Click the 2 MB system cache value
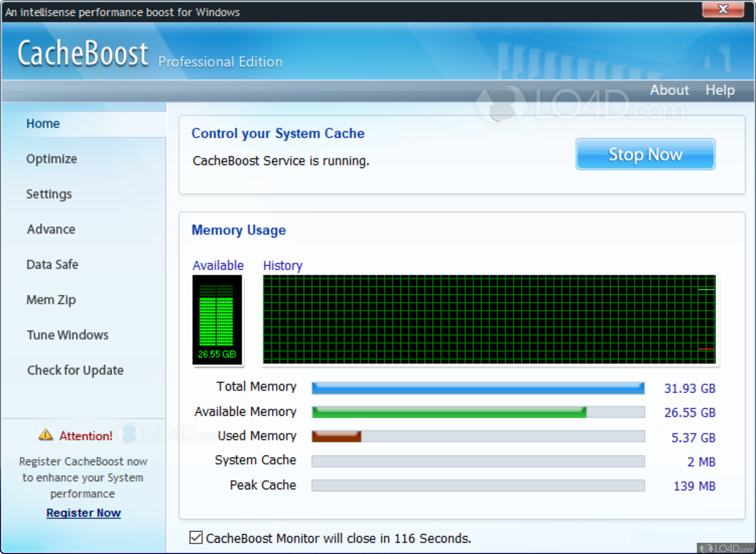Screen dimensions: 756x554 tap(701, 462)
